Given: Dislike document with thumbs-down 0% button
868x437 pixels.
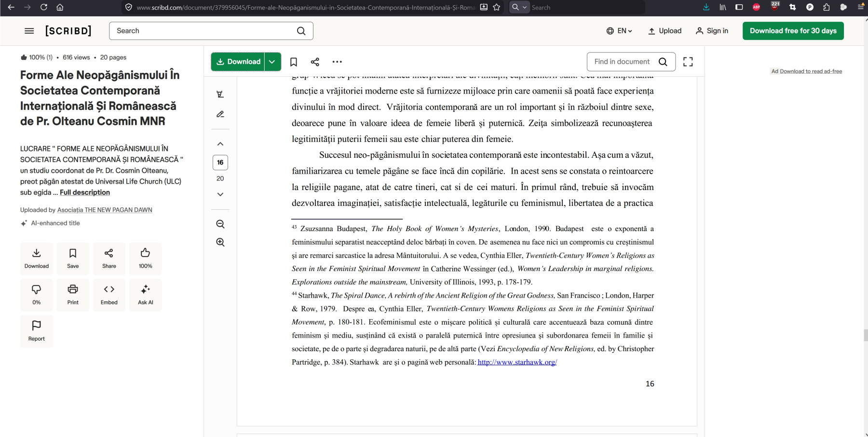Looking at the screenshot, I should pyautogui.click(x=37, y=294).
